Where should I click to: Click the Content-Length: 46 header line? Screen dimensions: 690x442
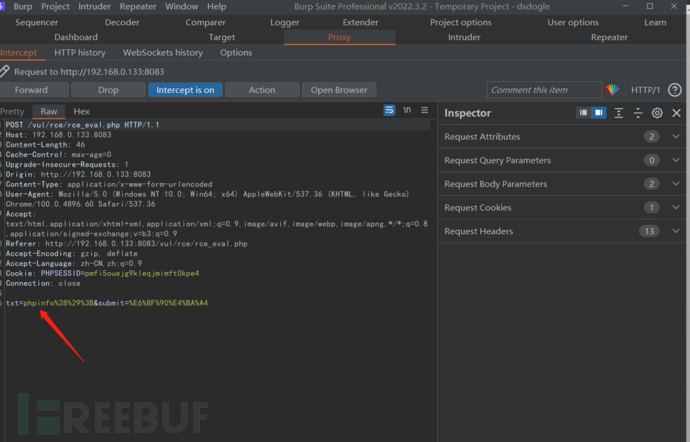[x=45, y=145]
